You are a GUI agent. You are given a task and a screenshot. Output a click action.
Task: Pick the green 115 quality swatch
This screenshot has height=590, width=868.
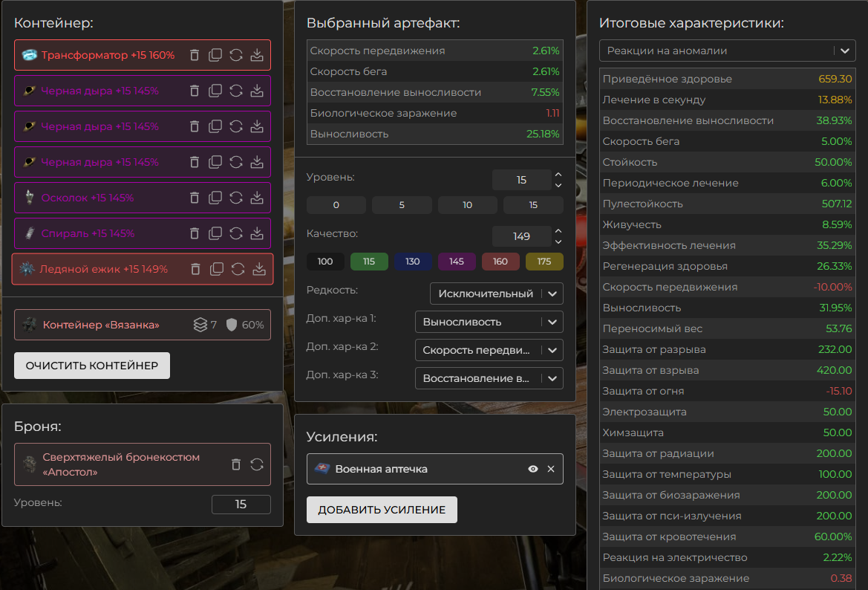pos(369,262)
